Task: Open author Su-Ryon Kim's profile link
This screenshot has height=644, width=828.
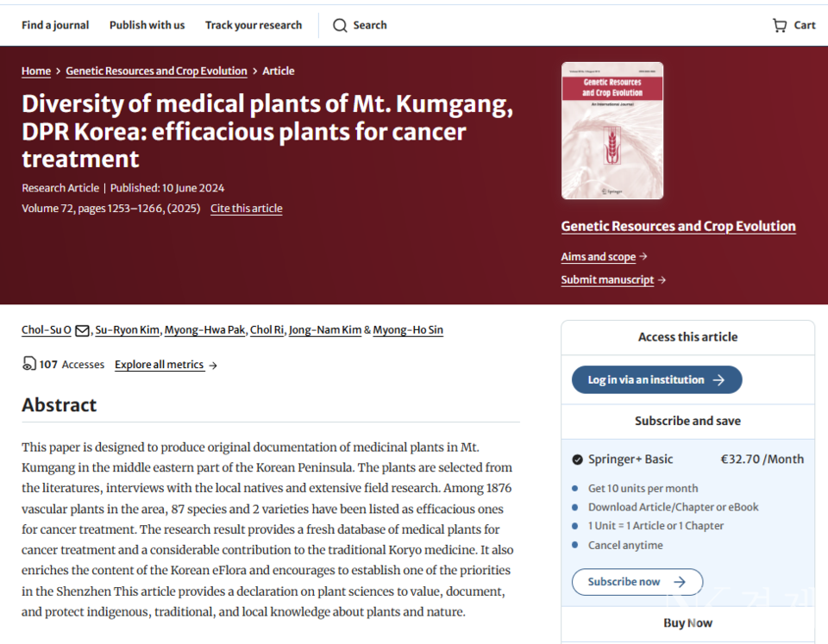Action: pyautogui.click(x=127, y=330)
